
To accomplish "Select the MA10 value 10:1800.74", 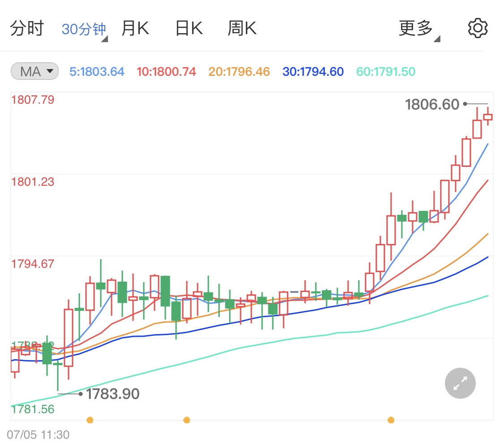I will (x=166, y=71).
